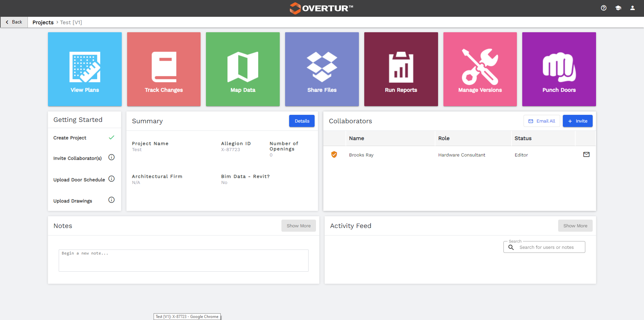Click the search magnifier in Activity Feed
This screenshot has height=320, width=644.
pos(511,247)
